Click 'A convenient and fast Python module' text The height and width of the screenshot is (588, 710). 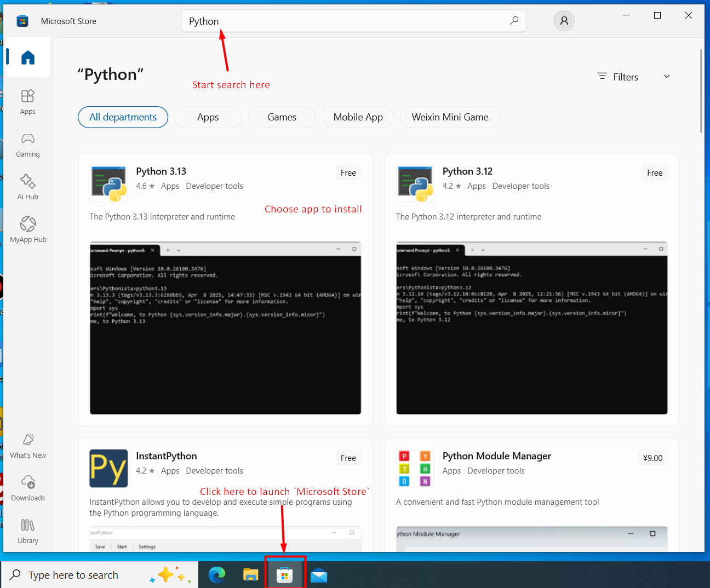tap(497, 502)
